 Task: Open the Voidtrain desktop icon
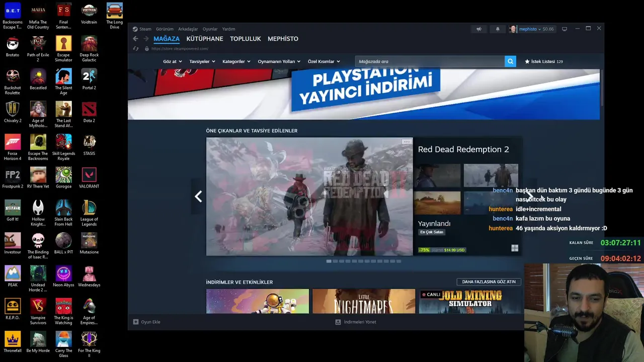[89, 14]
